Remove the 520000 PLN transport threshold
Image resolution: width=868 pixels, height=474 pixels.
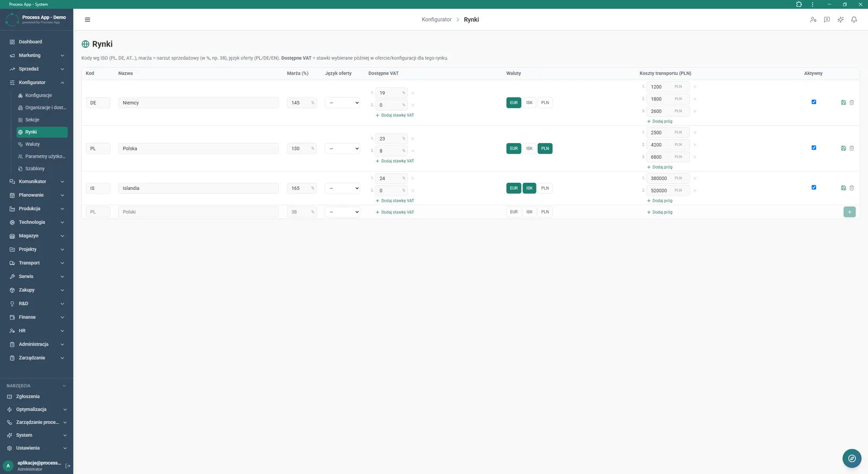(x=695, y=190)
